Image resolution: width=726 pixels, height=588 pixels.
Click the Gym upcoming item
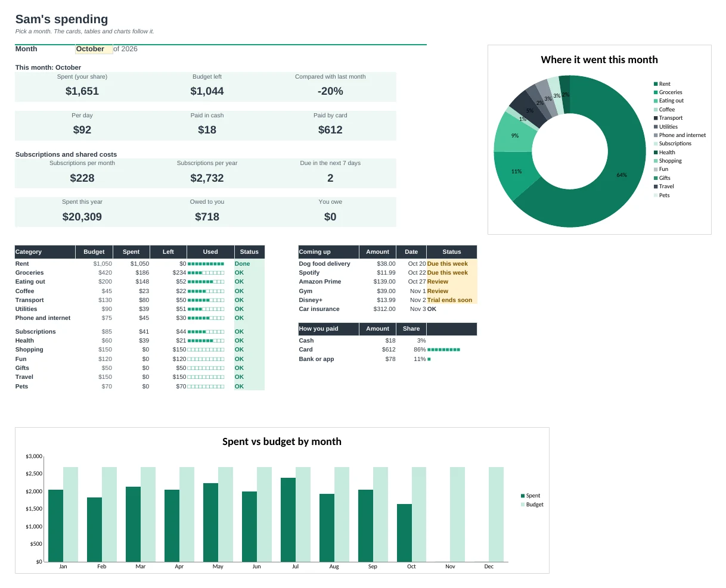(306, 291)
